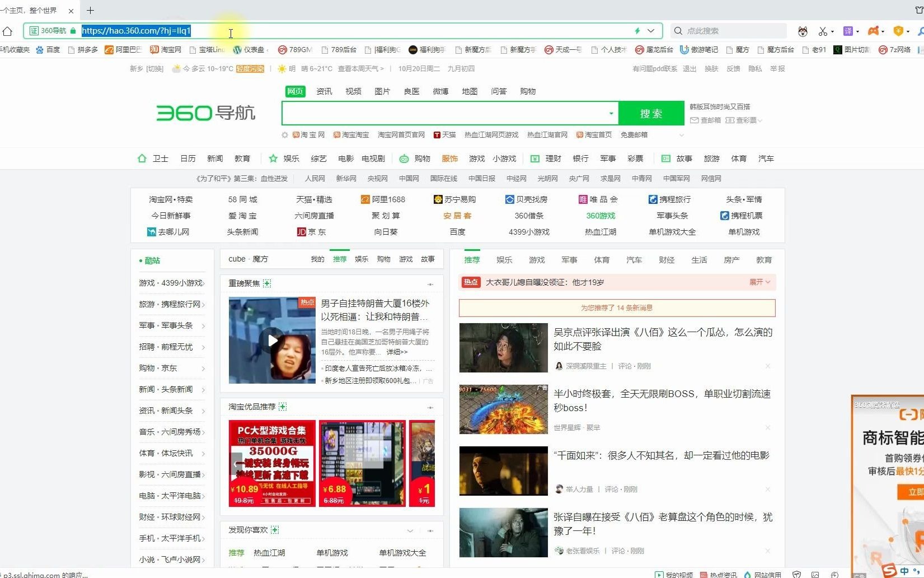Collapse the 发现你喜欢 section chevron
924x578 pixels.
coord(410,530)
